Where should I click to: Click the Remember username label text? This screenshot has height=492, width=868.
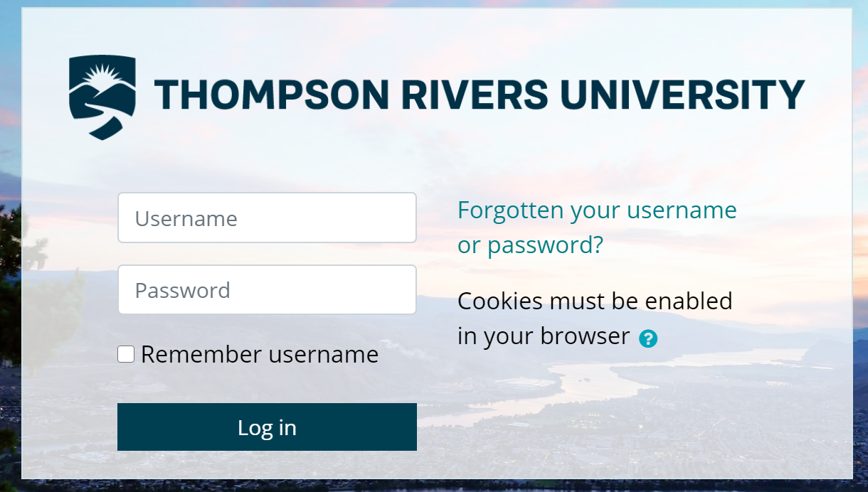click(x=260, y=353)
